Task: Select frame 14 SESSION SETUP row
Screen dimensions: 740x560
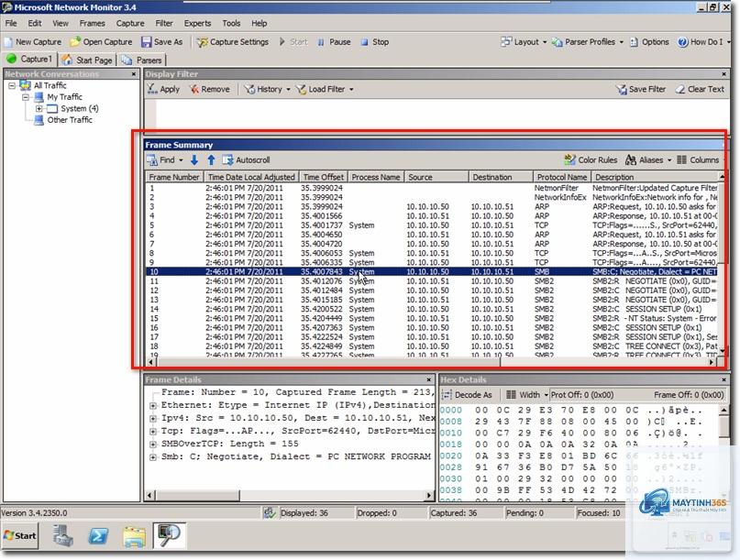Action: (x=432, y=309)
